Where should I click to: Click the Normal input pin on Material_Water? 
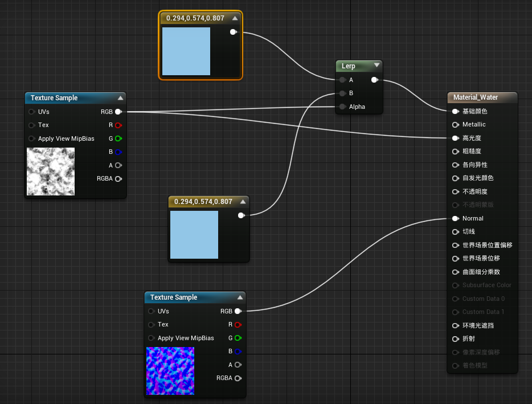tap(454, 218)
